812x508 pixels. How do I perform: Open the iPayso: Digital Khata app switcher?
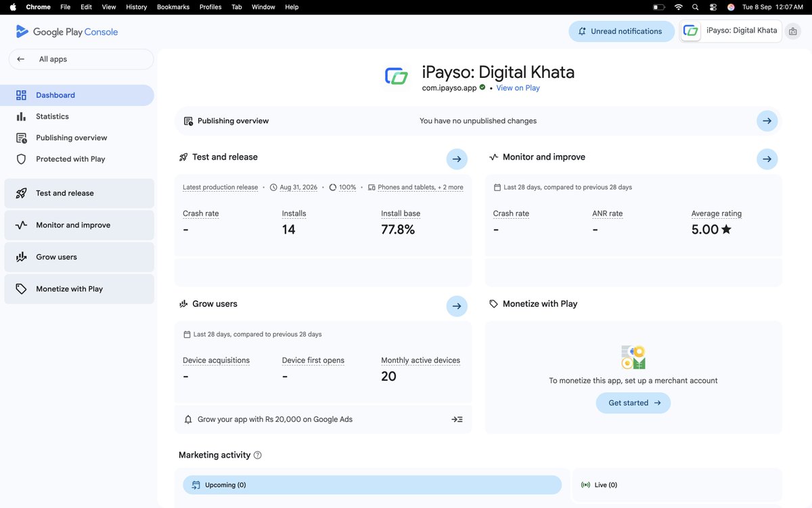tap(731, 31)
